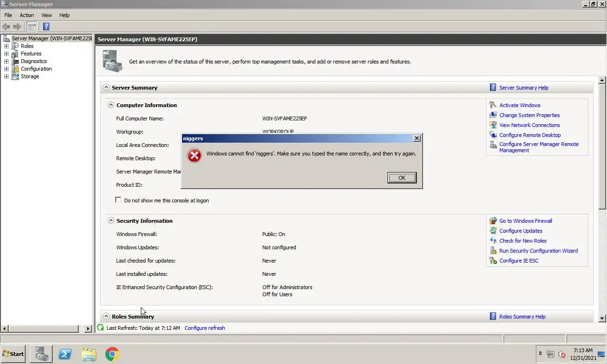Open the Server Summary Help link

tap(524, 88)
